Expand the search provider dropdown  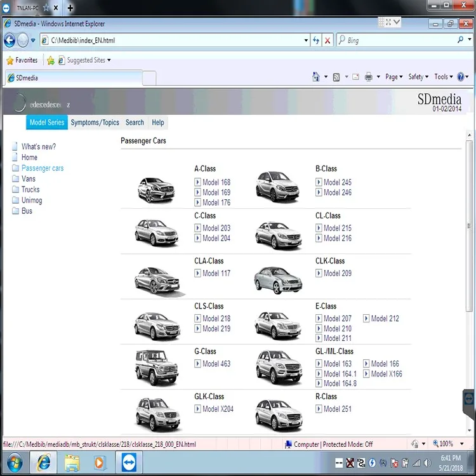click(469, 39)
